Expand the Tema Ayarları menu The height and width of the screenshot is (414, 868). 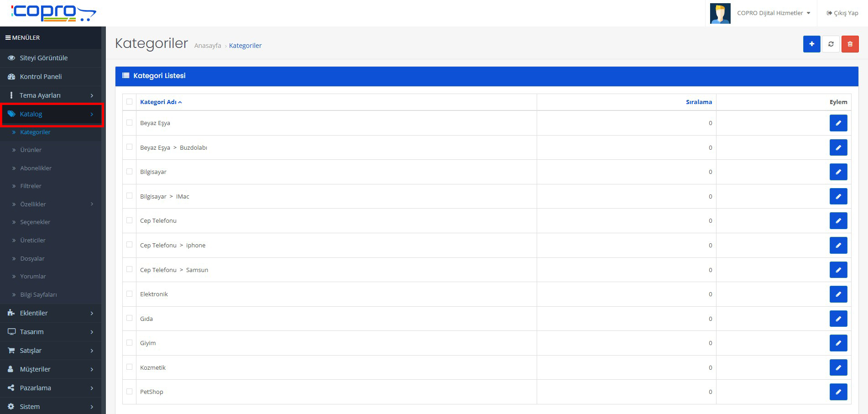[50, 95]
